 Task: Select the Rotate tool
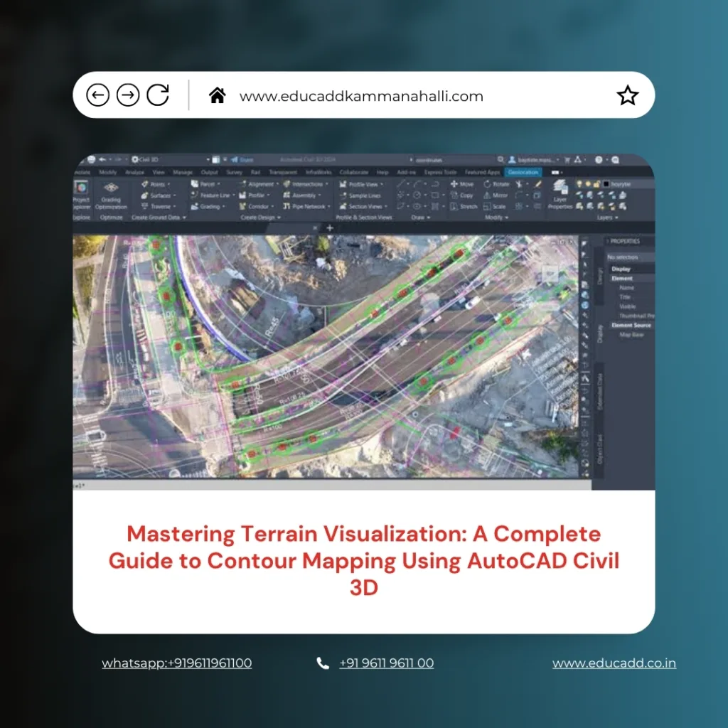coord(496,184)
